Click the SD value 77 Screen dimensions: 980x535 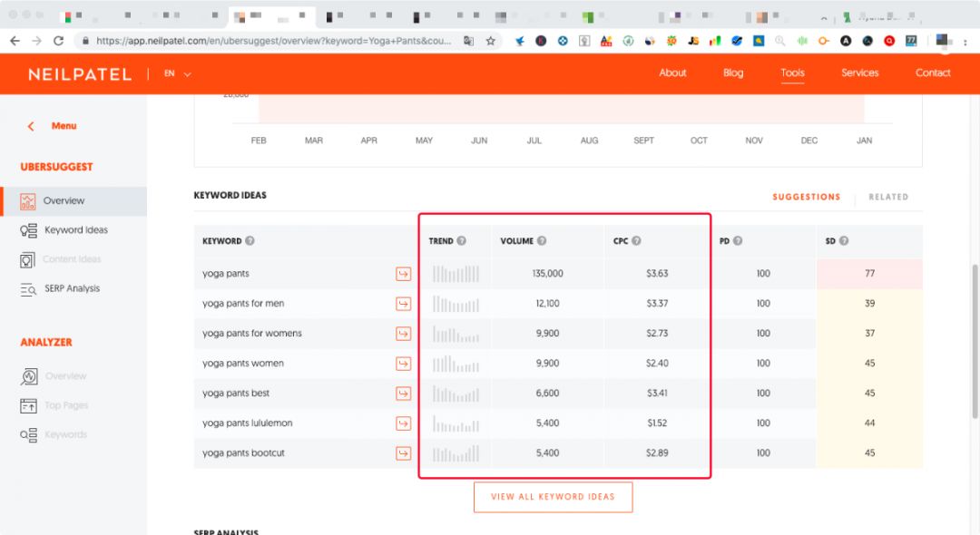(869, 274)
